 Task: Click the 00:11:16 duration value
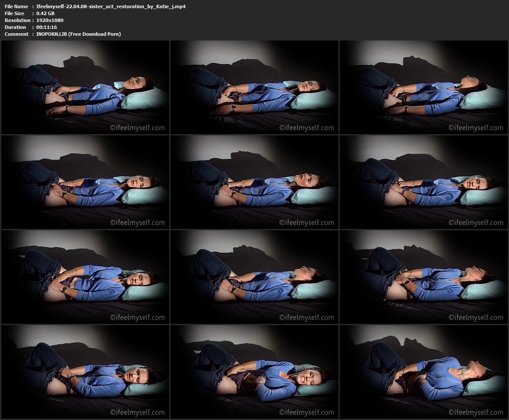(47, 27)
